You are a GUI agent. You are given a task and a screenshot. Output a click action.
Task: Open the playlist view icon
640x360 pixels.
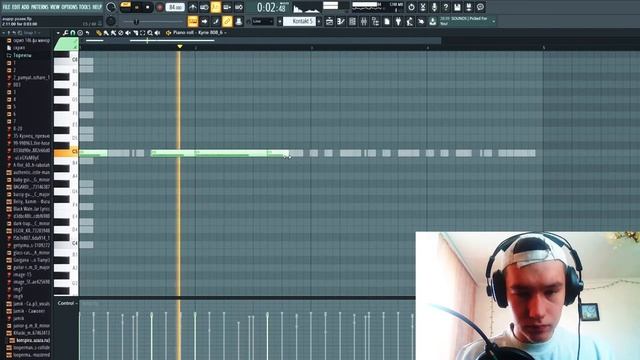coord(329,21)
